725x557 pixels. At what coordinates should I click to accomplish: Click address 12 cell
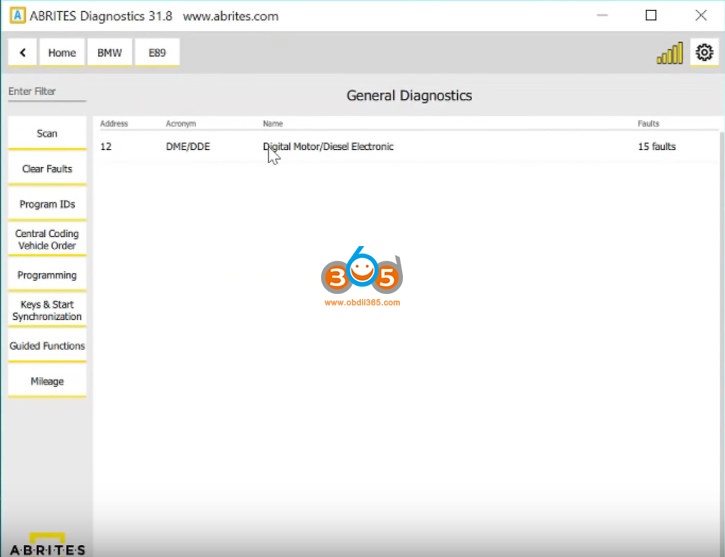coord(106,147)
